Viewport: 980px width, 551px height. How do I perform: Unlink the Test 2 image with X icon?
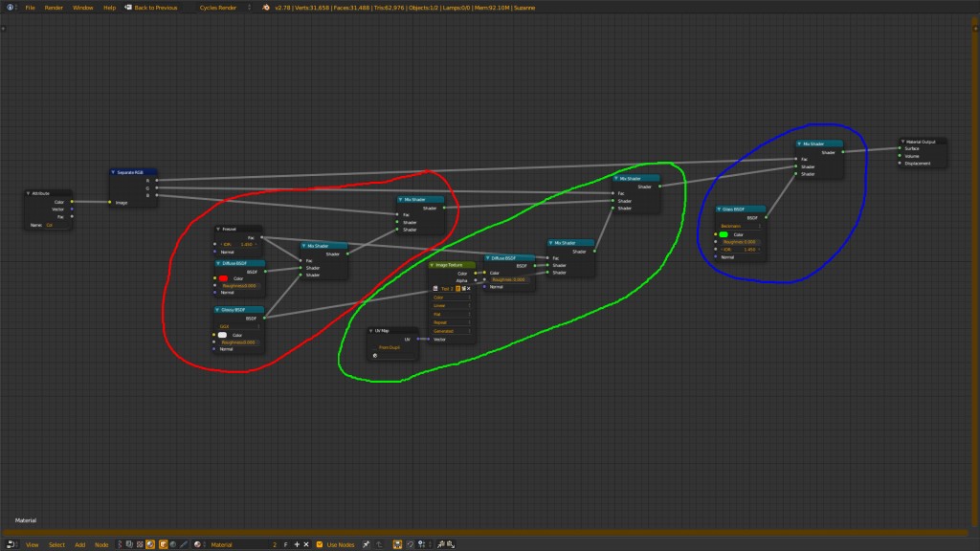click(x=468, y=289)
